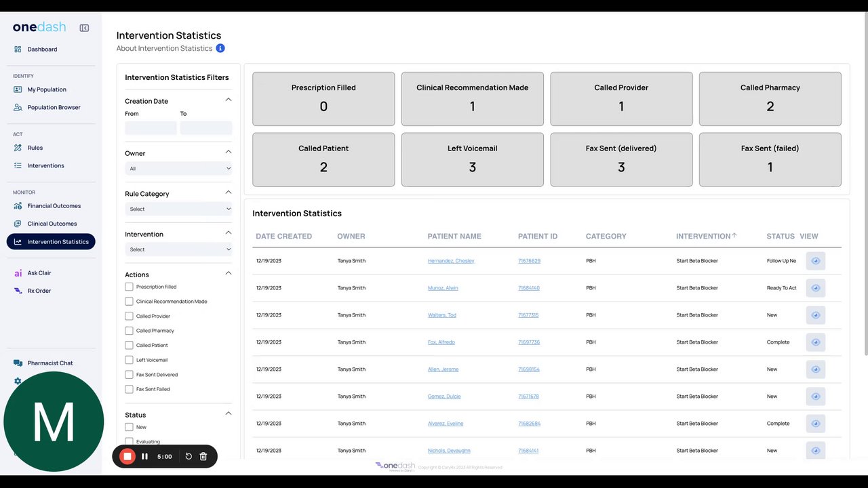Viewport: 868px width, 488px height.
Task: Check the Fax Sent Delivered filter
Action: [x=129, y=374]
